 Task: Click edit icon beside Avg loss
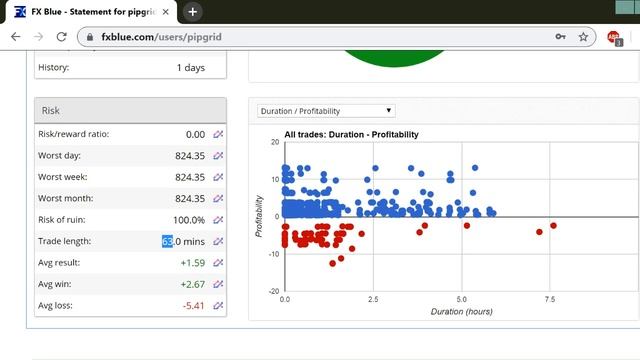(218, 305)
